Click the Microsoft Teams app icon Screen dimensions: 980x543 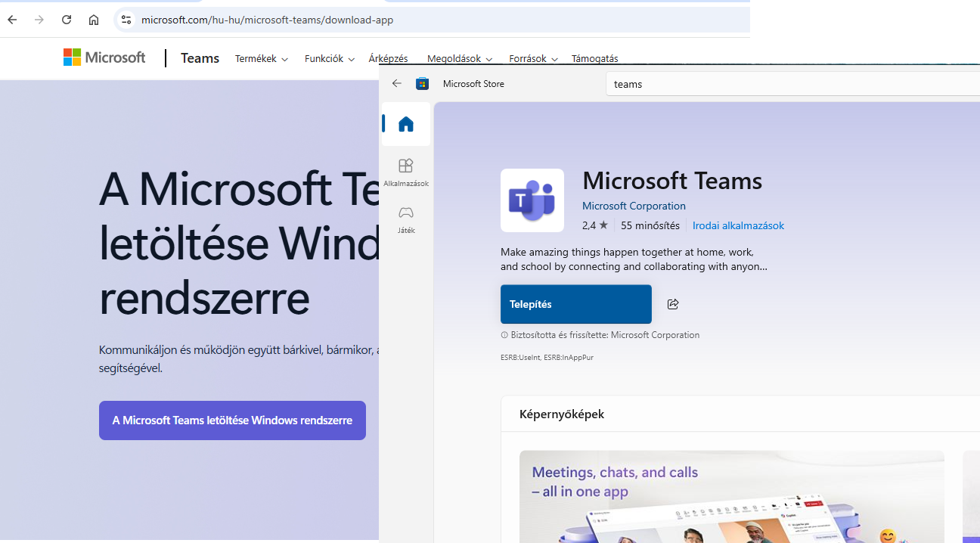532,200
